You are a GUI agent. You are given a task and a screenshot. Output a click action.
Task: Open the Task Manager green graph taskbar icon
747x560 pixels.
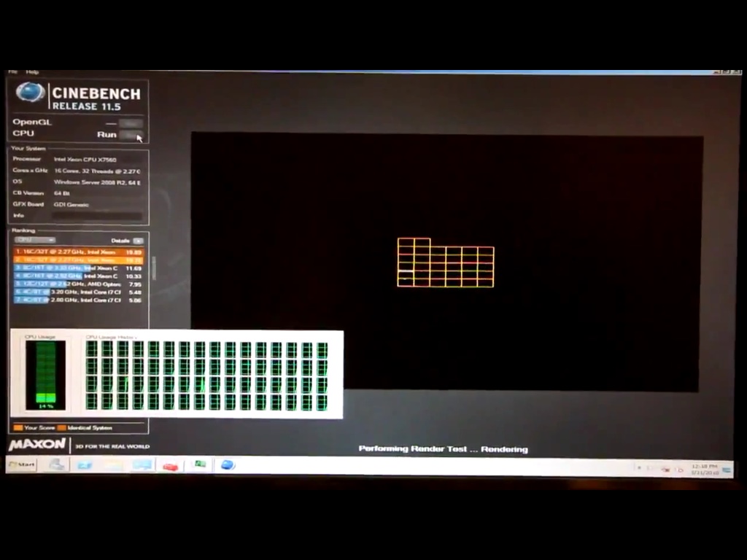pyautogui.click(x=200, y=464)
